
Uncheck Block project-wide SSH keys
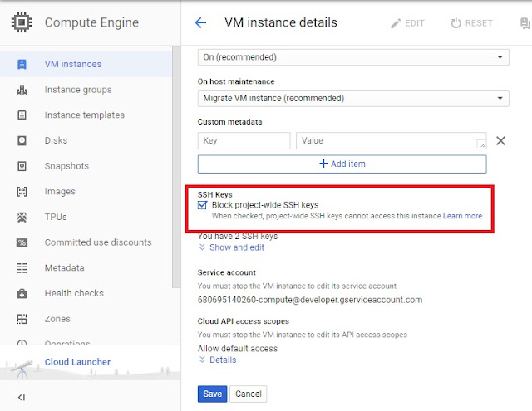202,205
